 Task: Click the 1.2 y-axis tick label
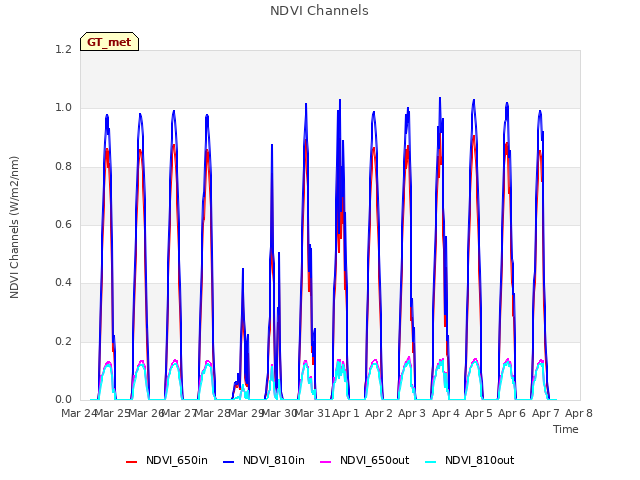63,49
